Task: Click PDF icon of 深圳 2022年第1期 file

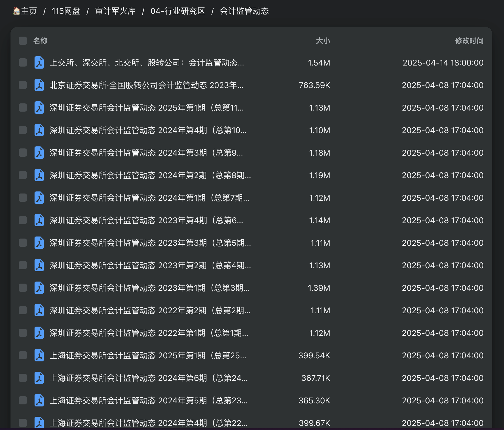Action: point(39,333)
